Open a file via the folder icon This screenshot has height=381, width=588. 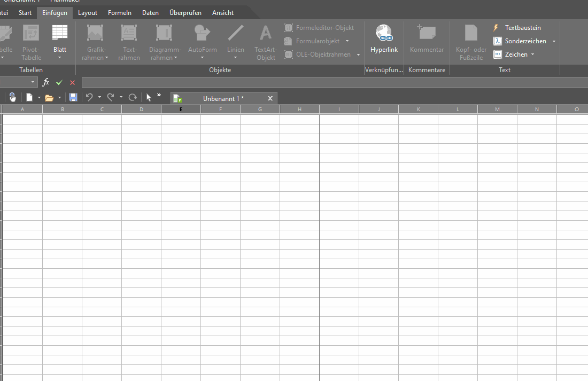[49, 98]
